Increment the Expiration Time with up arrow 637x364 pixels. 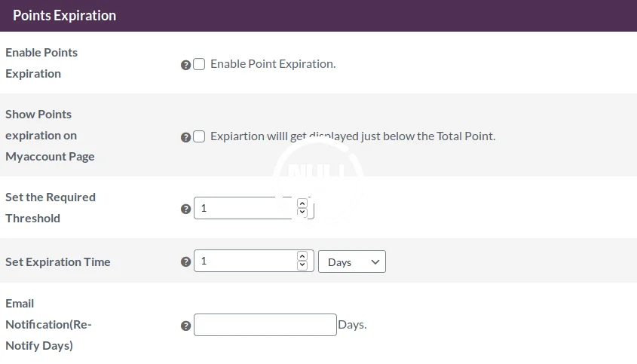302,256
